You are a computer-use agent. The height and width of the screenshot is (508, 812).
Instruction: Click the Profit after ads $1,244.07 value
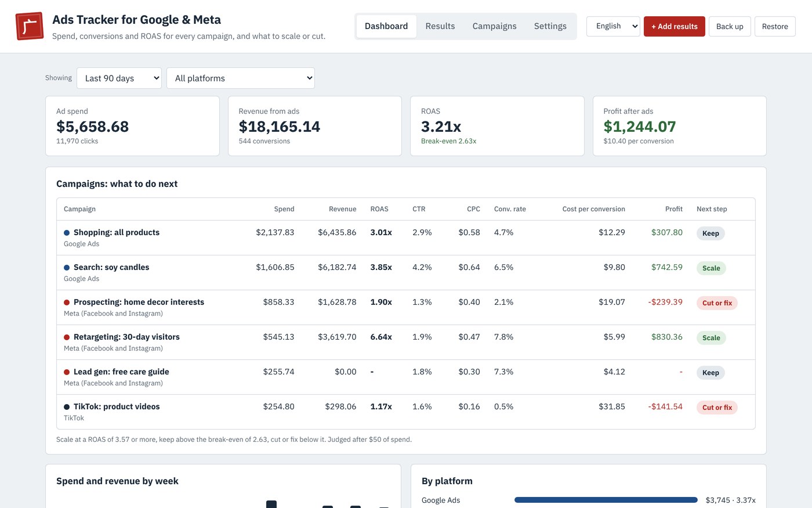tap(640, 127)
